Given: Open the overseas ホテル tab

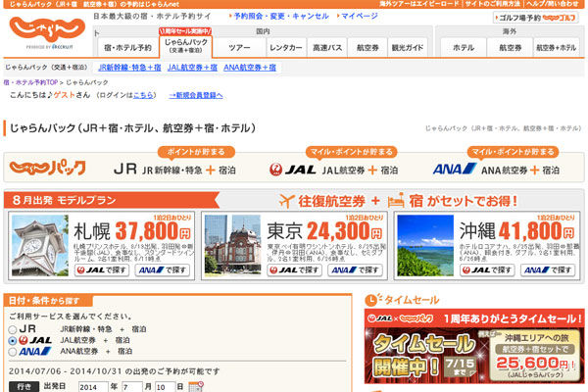Looking at the screenshot, I should pyautogui.click(x=464, y=48).
